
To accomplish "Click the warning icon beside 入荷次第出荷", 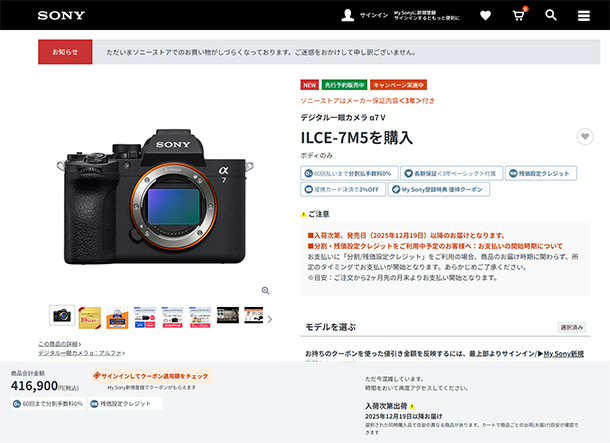I will pos(412,406).
